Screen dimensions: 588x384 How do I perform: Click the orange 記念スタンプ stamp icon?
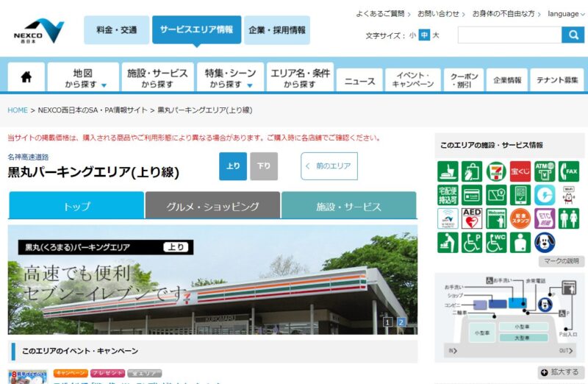pyautogui.click(x=520, y=218)
